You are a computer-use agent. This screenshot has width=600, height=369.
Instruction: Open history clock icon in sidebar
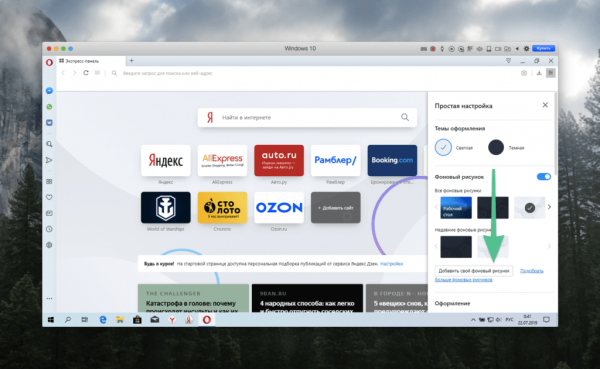click(49, 229)
